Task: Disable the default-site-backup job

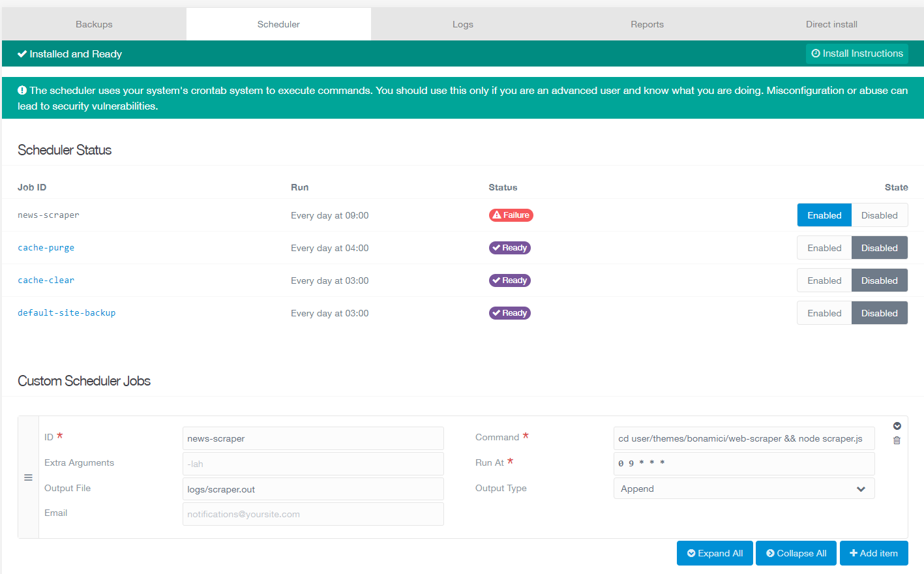Action: [x=879, y=313]
